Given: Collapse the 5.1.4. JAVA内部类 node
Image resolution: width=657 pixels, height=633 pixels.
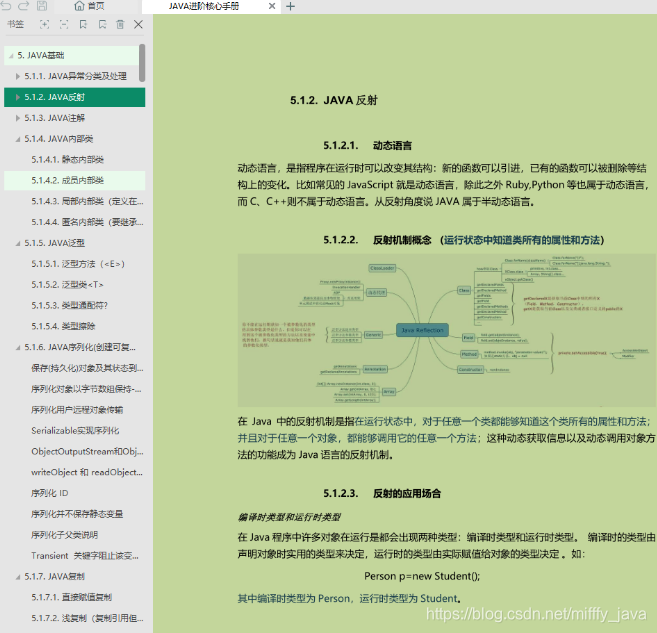Looking at the screenshot, I should coord(18,139).
